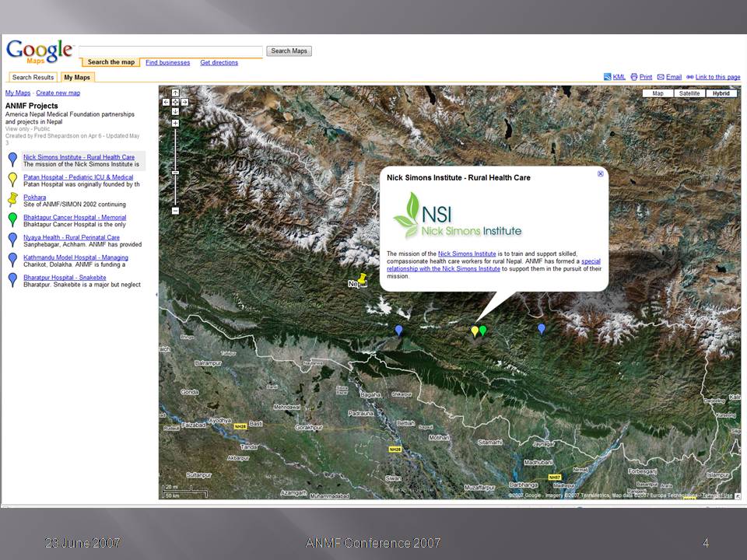
Task: Collapse the left panel using divider arrow
Action: tap(156, 295)
